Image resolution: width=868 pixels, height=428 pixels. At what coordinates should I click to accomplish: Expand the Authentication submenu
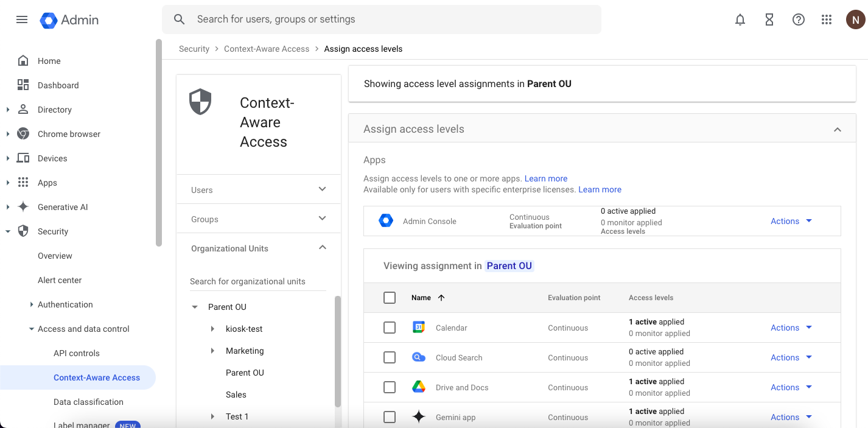pyautogui.click(x=32, y=304)
